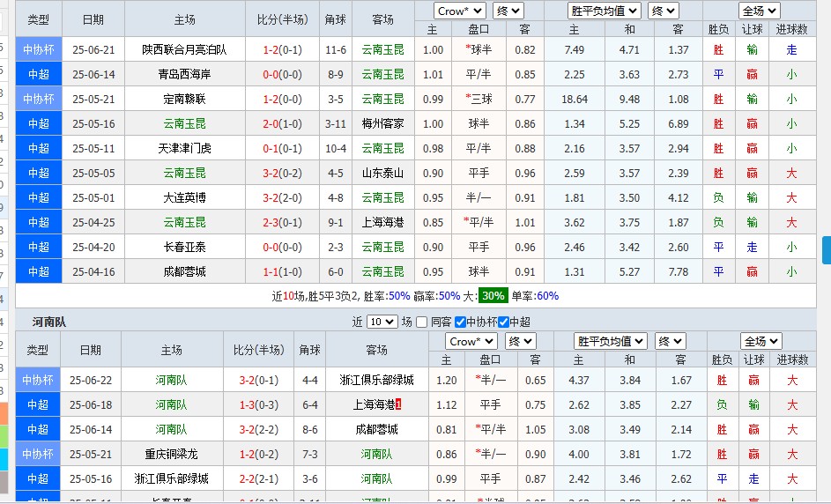Open the 胜平负均值 dropdown in the upper table
This screenshot has width=831, height=504.
(x=605, y=11)
